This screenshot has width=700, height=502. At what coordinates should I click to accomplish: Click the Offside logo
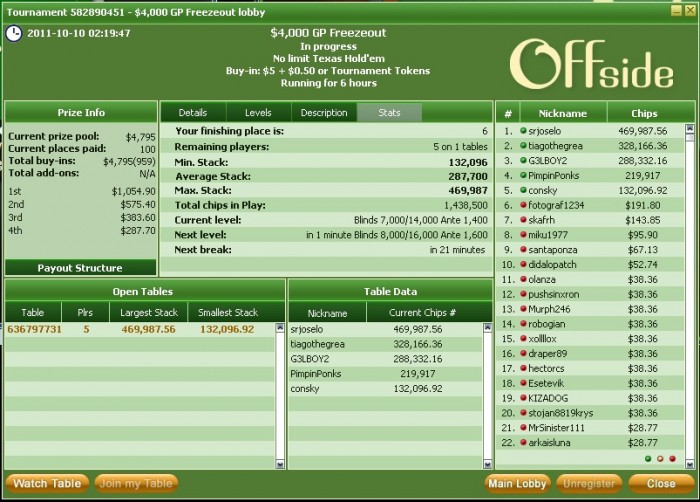point(592,64)
